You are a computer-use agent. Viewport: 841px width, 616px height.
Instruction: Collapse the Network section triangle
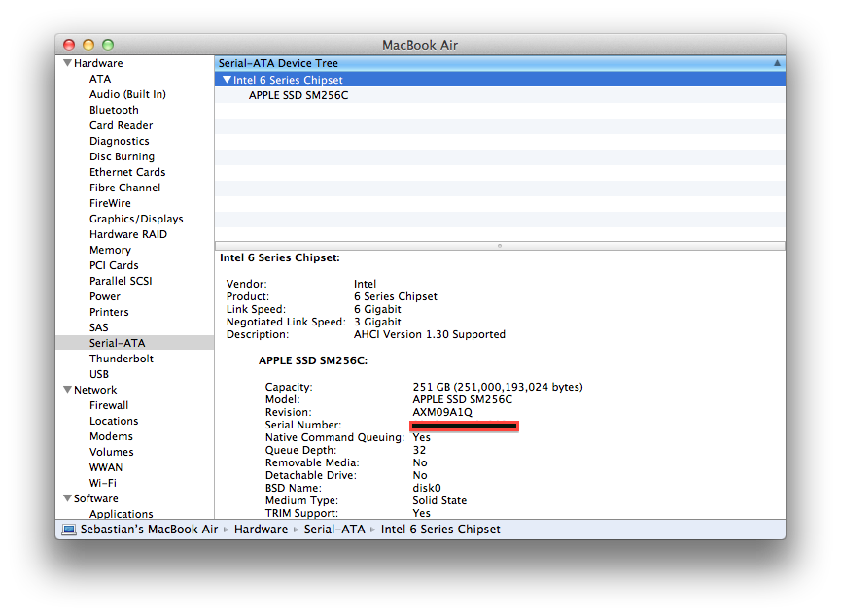(x=68, y=390)
